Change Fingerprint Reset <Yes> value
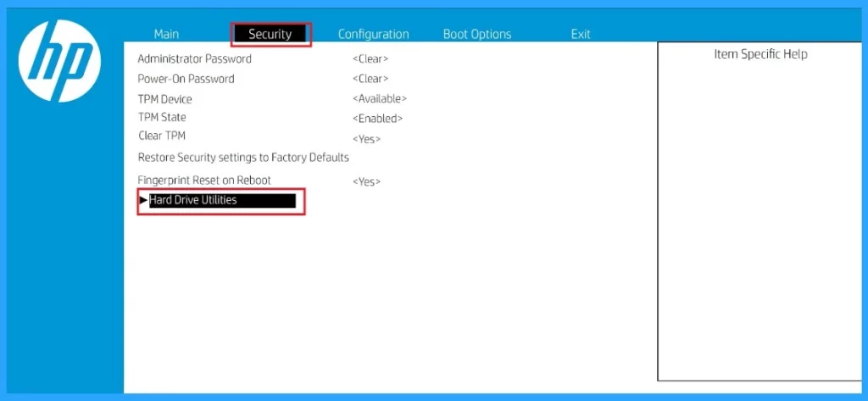The height and width of the screenshot is (401, 868). [366, 181]
